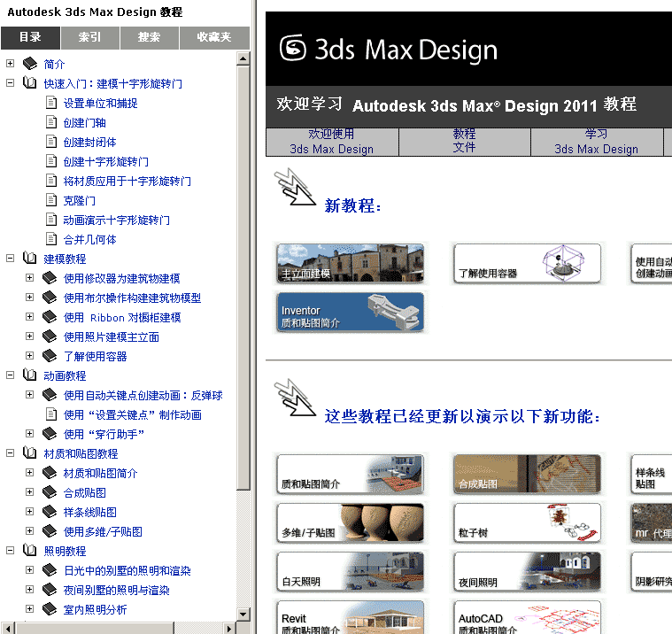This screenshot has height=634, width=672.
Task: Click the page icon beside 设置单位和捕捉
Action: [51, 103]
